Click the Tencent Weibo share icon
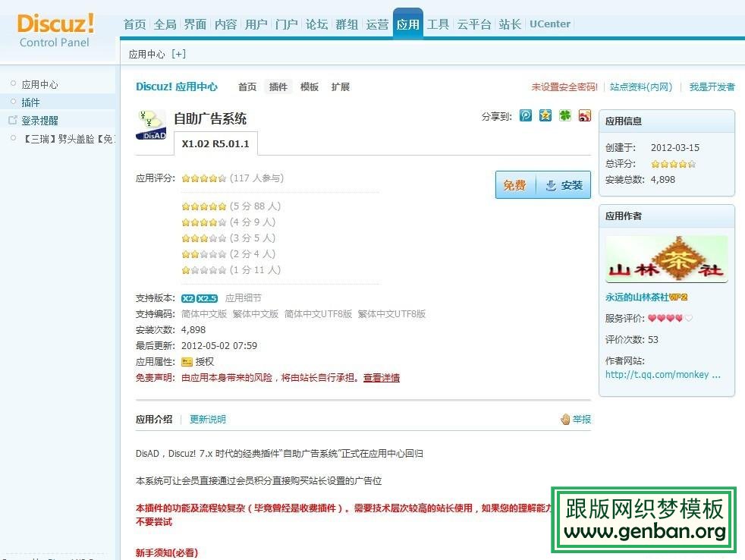 (x=526, y=115)
